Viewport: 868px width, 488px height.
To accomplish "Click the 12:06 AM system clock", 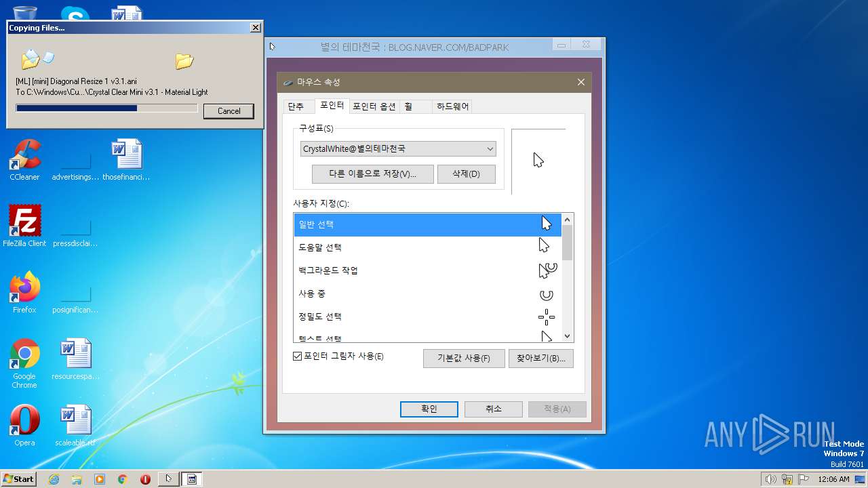I will [833, 479].
